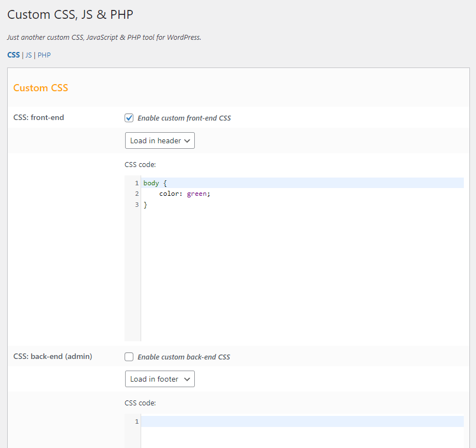Image resolution: width=476 pixels, height=448 pixels.
Task: Open the Load in footer dropdown
Action: click(x=159, y=379)
